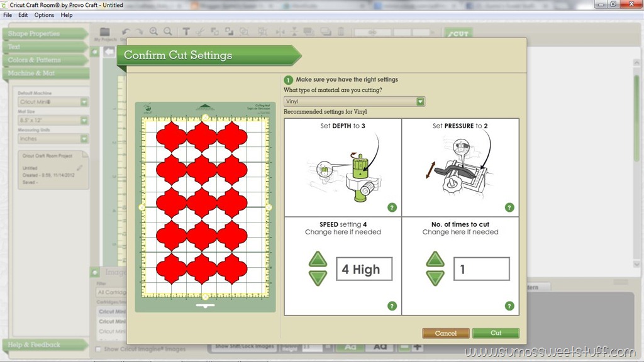Viewport: 644px width, 362px height.
Task: Click the zoom in magnifier icon
Action: [153, 31]
